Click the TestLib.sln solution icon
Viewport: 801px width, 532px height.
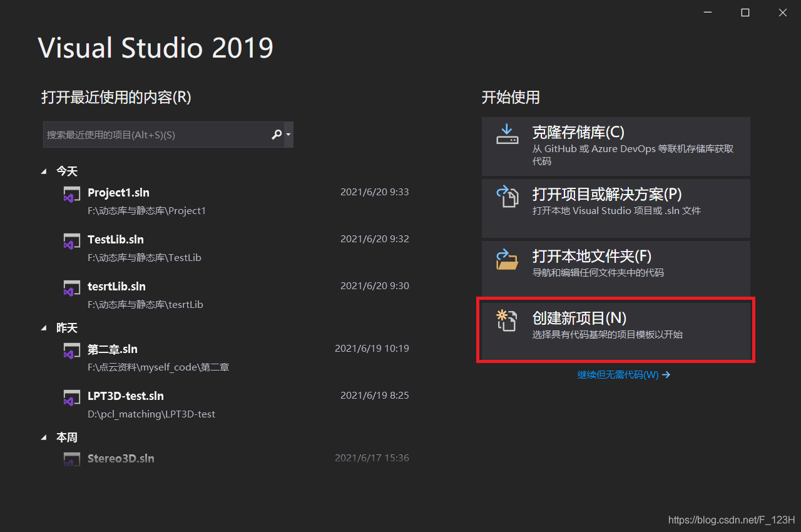click(71, 240)
